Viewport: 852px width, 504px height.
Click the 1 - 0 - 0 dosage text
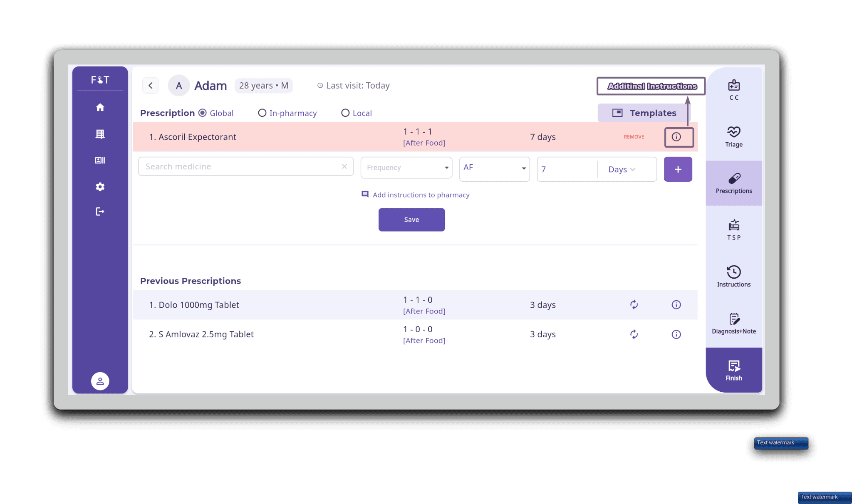tap(418, 329)
